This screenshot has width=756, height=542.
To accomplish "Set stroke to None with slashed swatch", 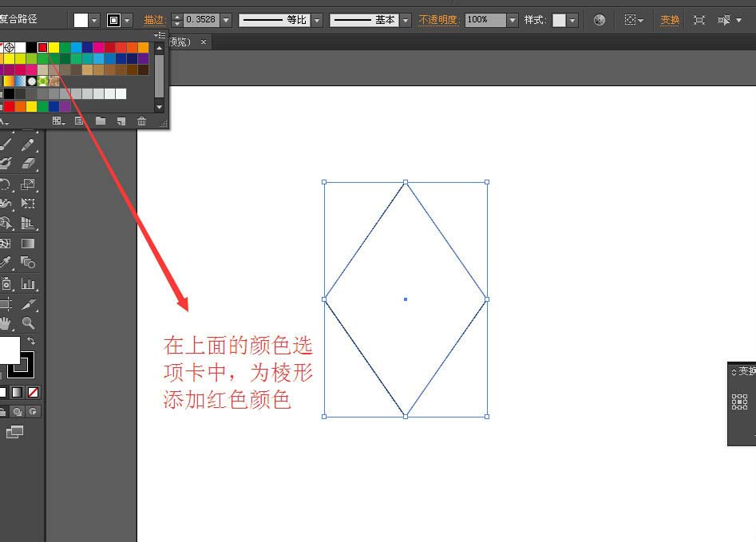I will 33,392.
